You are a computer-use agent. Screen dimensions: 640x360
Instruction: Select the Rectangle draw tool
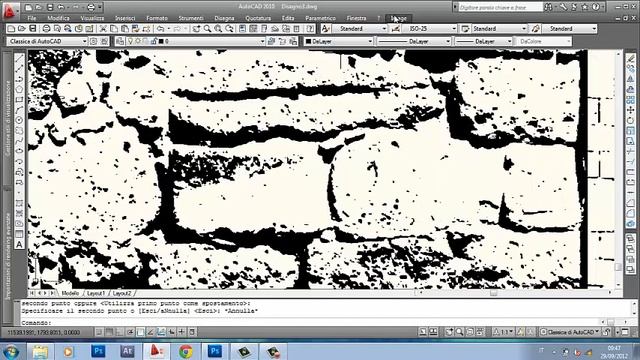(19, 100)
